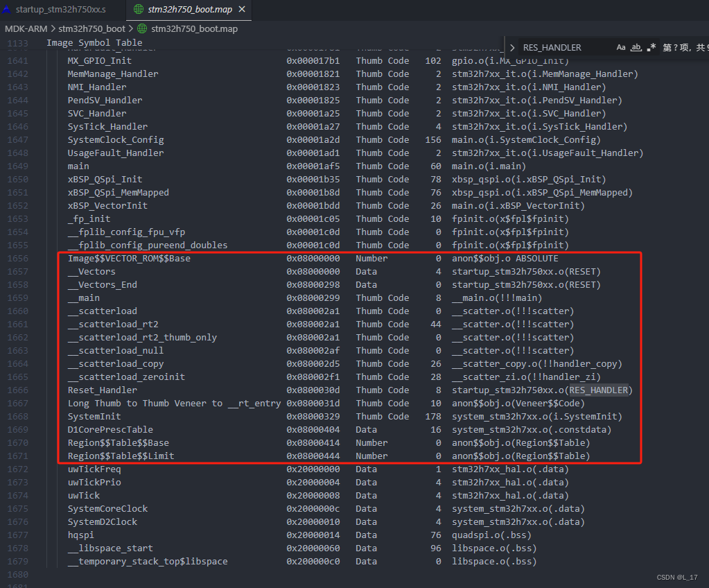Toggle Match Case in find widget
Screen dimensions: 709x588
point(621,47)
